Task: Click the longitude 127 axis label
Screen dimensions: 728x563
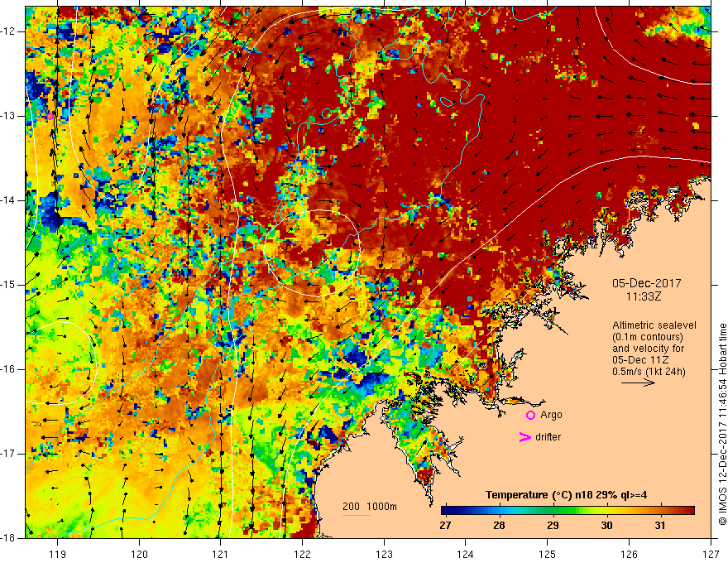Action: tap(711, 554)
